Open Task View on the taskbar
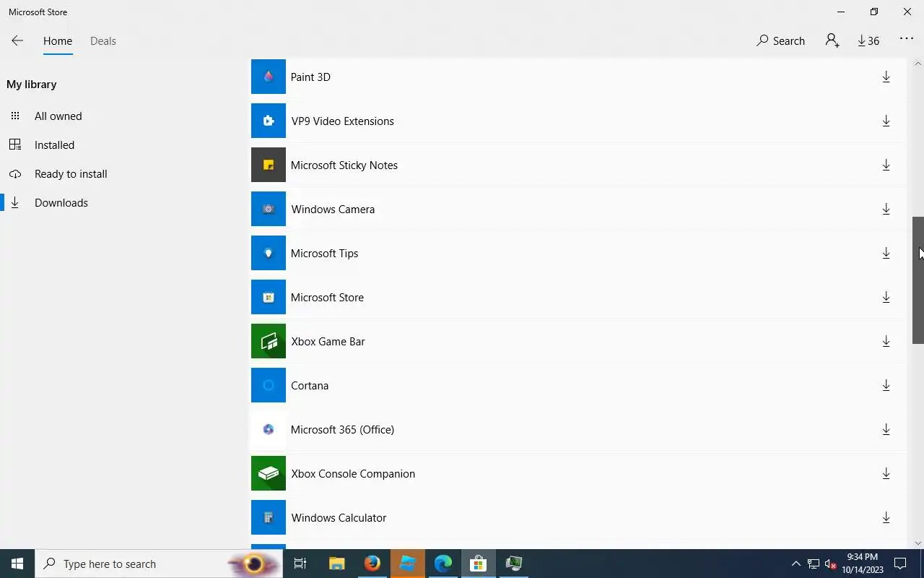Image resolution: width=924 pixels, height=578 pixels. [300, 564]
